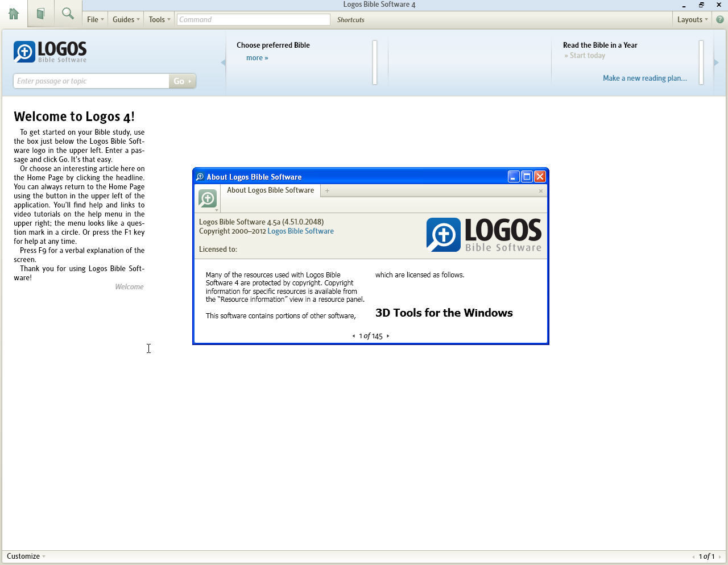
Task: Restore the main Logos window
Action: (701, 5)
